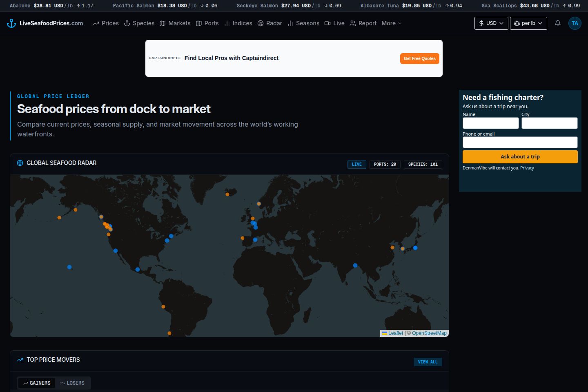
Task: Click the Get Free Quotes button
Action: (420, 58)
